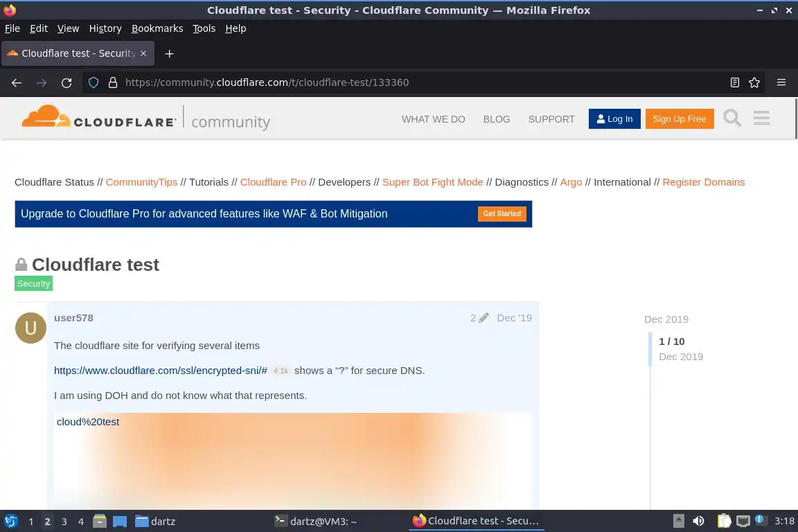Click the International link

(x=622, y=182)
